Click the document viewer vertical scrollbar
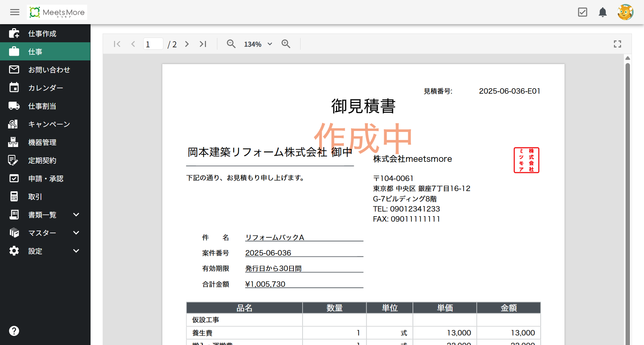 pos(628,201)
